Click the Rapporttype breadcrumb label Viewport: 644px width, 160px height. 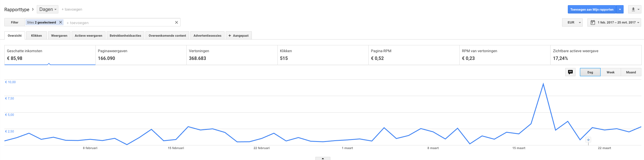click(17, 9)
